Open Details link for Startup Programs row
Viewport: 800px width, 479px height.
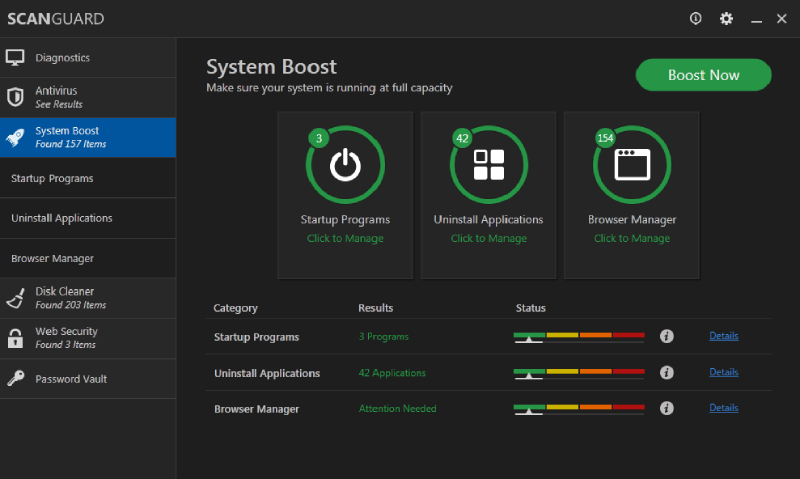click(x=723, y=336)
